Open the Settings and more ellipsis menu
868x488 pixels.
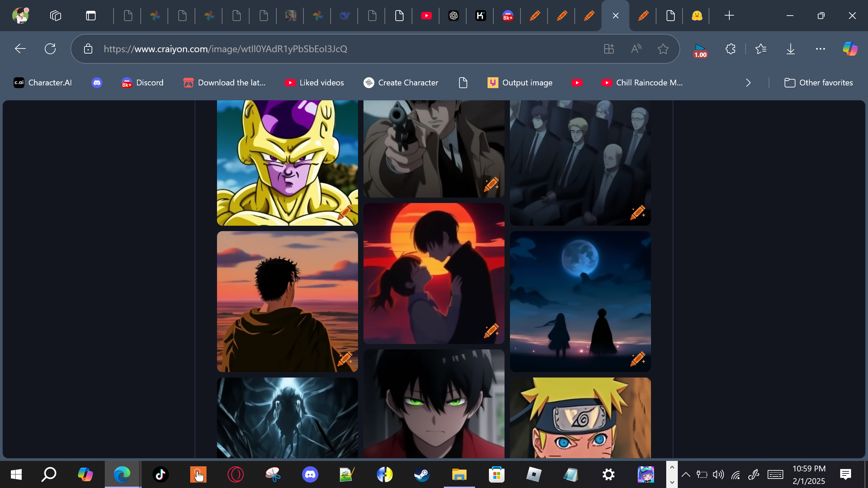(x=820, y=49)
